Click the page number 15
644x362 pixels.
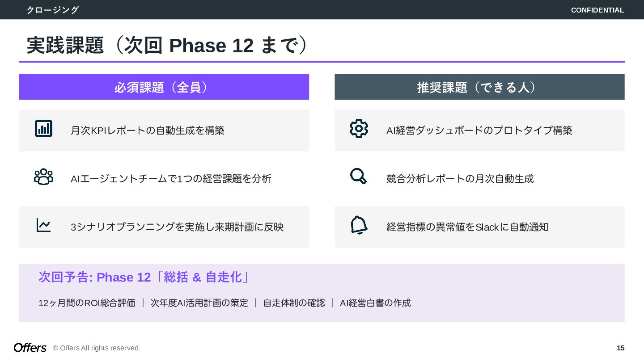click(x=620, y=348)
